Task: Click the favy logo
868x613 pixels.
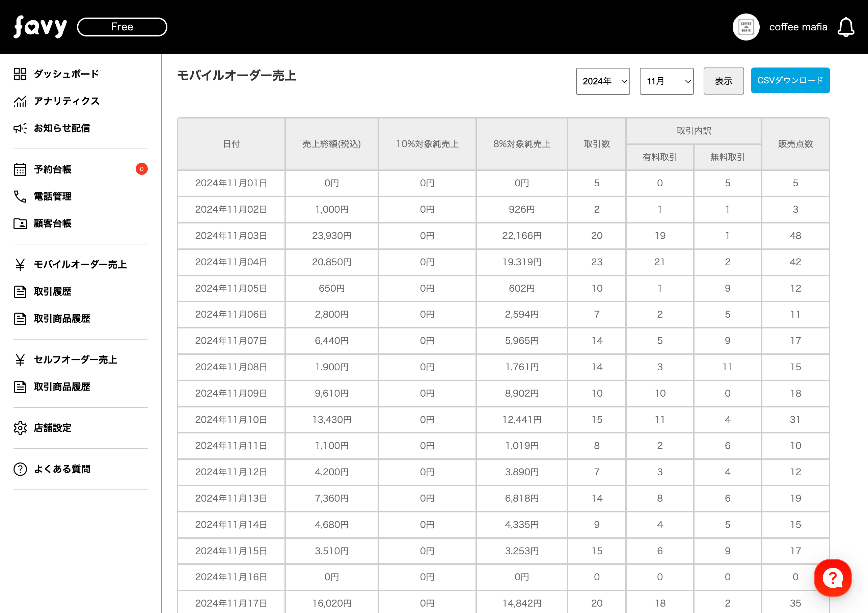Action: [x=40, y=27]
